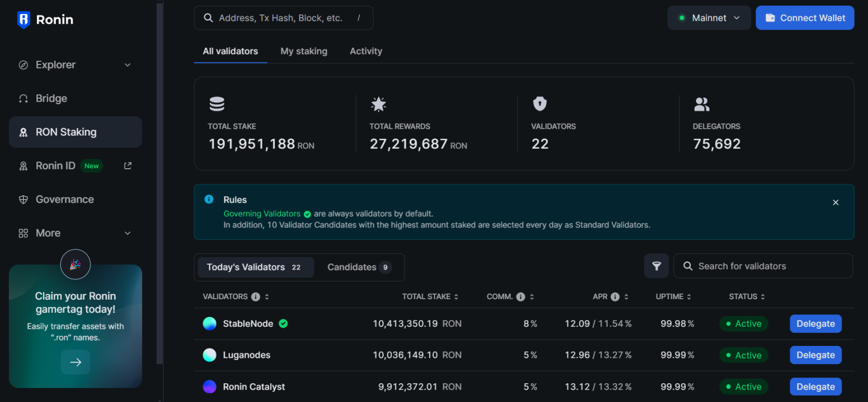868x402 pixels.
Task: Delegate to StableNode
Action: point(816,324)
